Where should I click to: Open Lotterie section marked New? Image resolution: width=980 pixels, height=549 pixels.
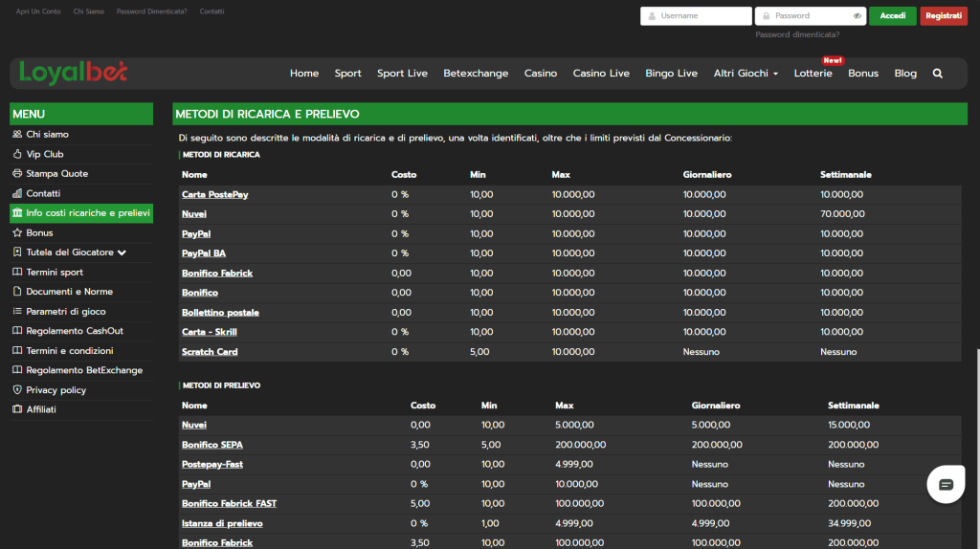pos(813,74)
